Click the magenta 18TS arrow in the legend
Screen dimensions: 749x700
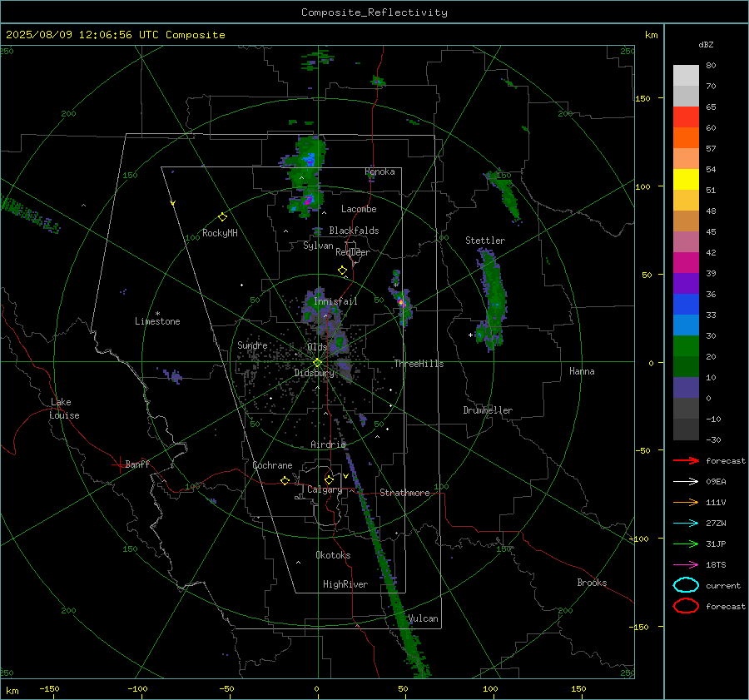pos(686,565)
